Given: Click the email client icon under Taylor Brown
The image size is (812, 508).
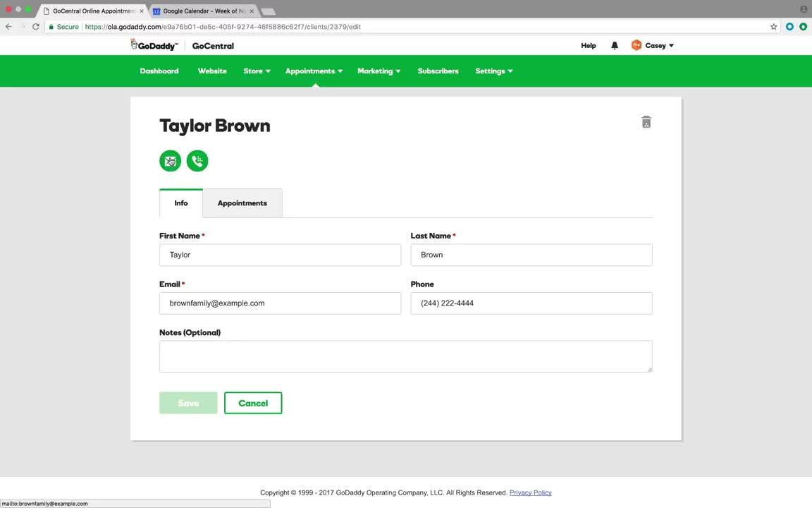Looking at the screenshot, I should (x=171, y=161).
